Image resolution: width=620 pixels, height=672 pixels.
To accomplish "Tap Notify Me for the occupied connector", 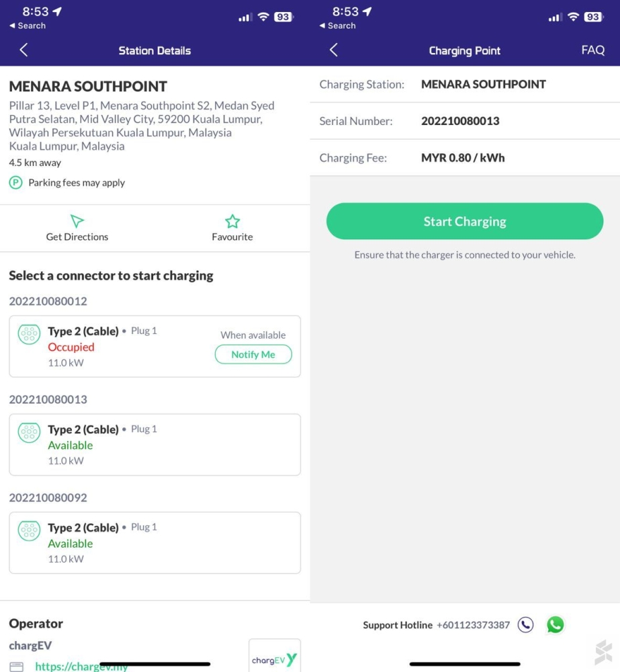I will click(253, 354).
